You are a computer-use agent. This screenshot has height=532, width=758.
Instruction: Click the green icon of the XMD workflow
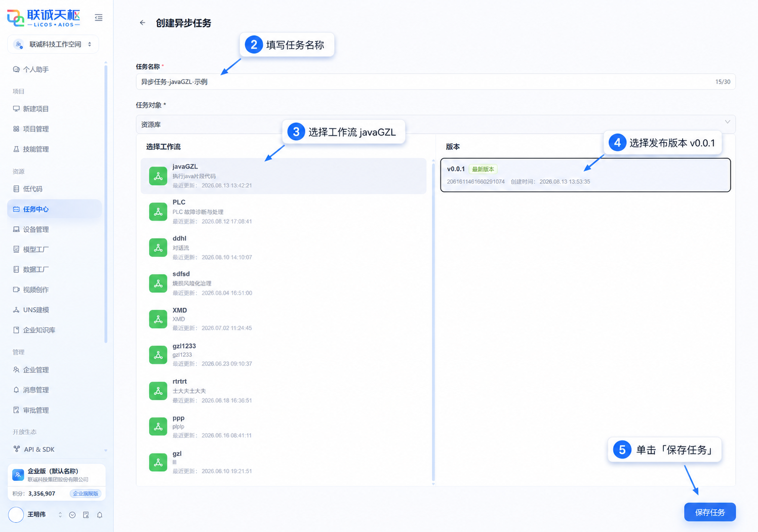(x=158, y=319)
